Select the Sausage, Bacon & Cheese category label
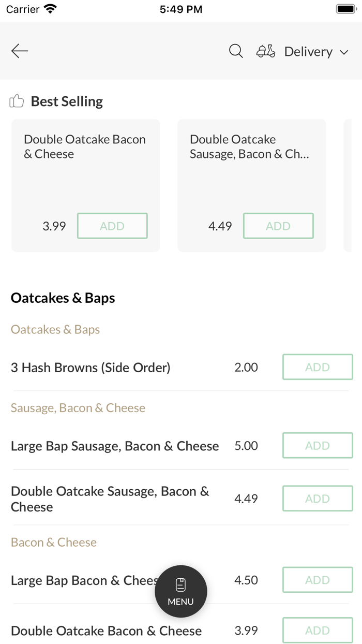 coord(78,408)
